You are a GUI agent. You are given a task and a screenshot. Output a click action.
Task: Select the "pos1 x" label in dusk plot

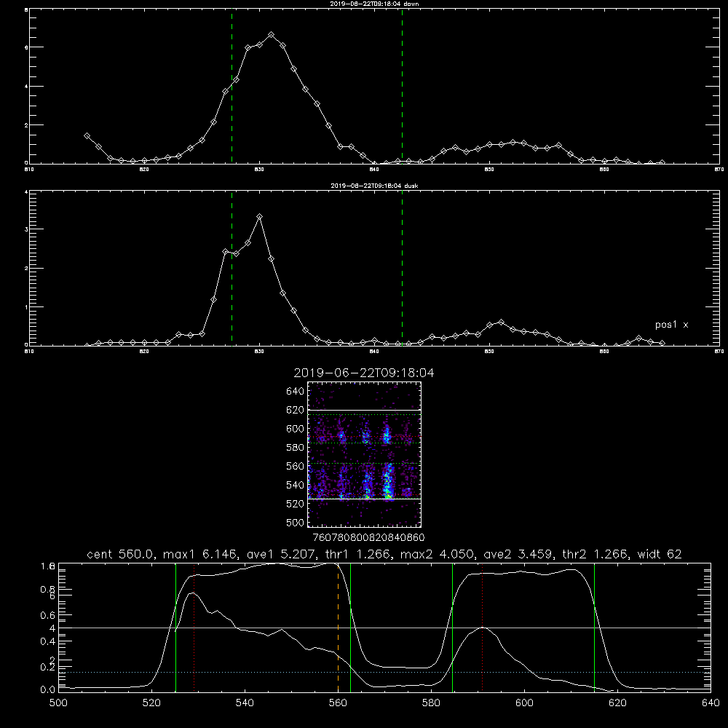(671, 325)
